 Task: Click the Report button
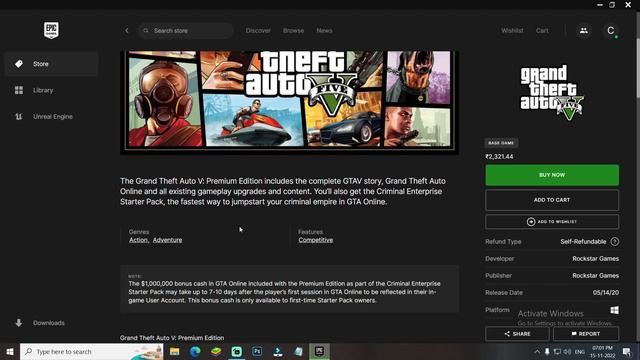coord(586,334)
